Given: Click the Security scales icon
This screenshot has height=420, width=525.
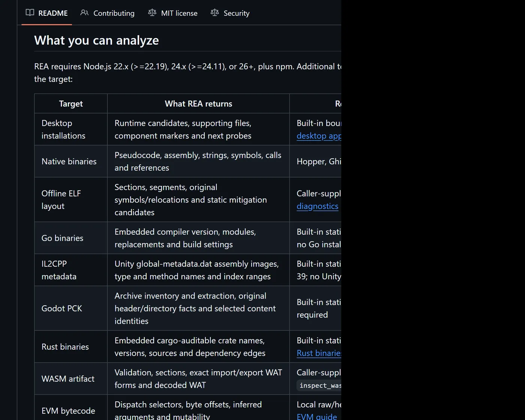Looking at the screenshot, I should 214,13.
